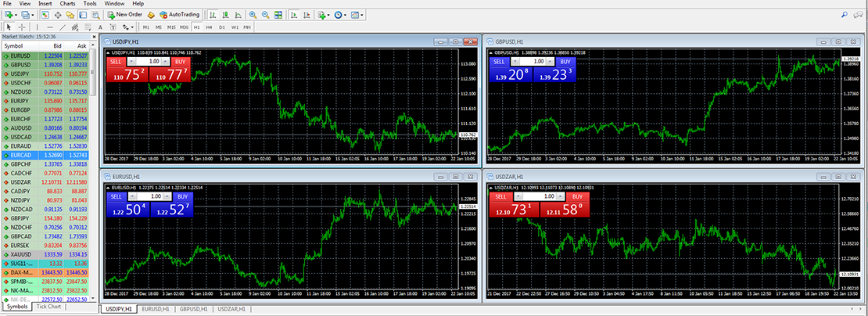Screen dimensions: 868x316
Task: Open the Templates icon
Action: click(354, 14)
